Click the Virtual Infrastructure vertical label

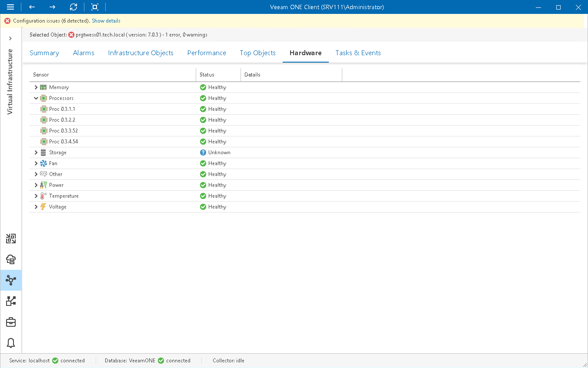click(x=10, y=82)
